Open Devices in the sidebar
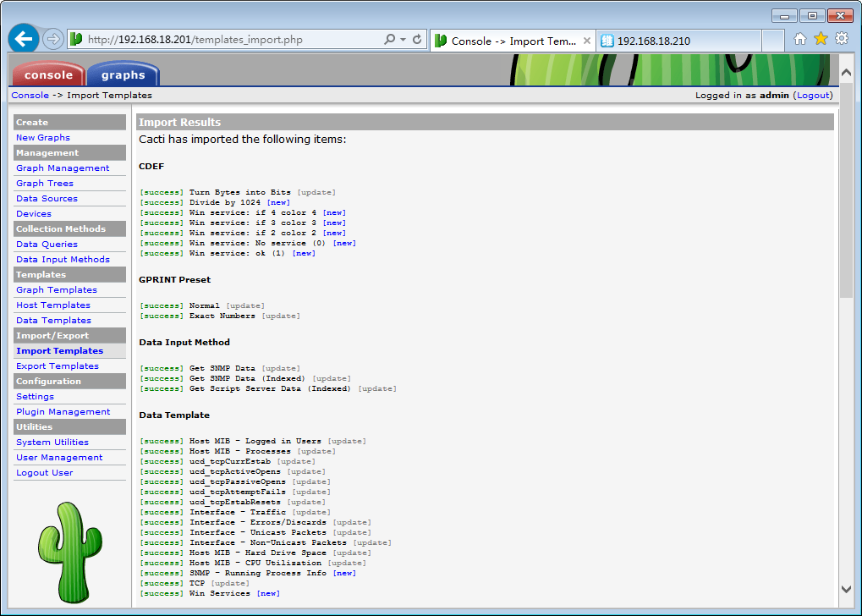Viewport: 862px width, 616px height. coord(34,213)
